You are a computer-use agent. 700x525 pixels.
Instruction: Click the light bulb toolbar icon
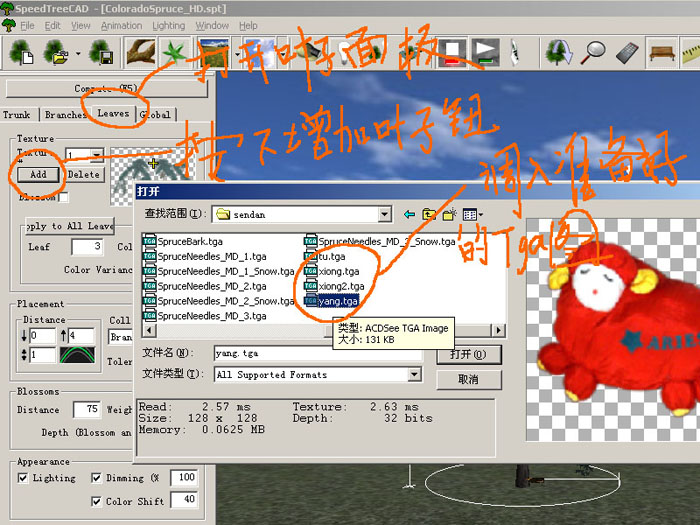pos(344,53)
